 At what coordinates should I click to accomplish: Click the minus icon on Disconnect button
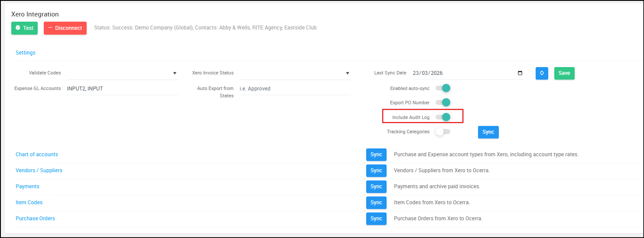click(x=50, y=28)
